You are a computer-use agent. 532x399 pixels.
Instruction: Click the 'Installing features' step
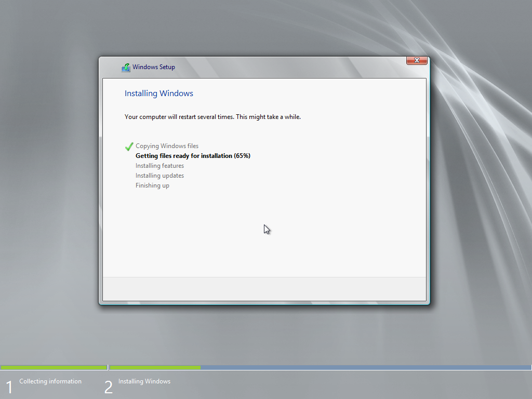[159, 166]
